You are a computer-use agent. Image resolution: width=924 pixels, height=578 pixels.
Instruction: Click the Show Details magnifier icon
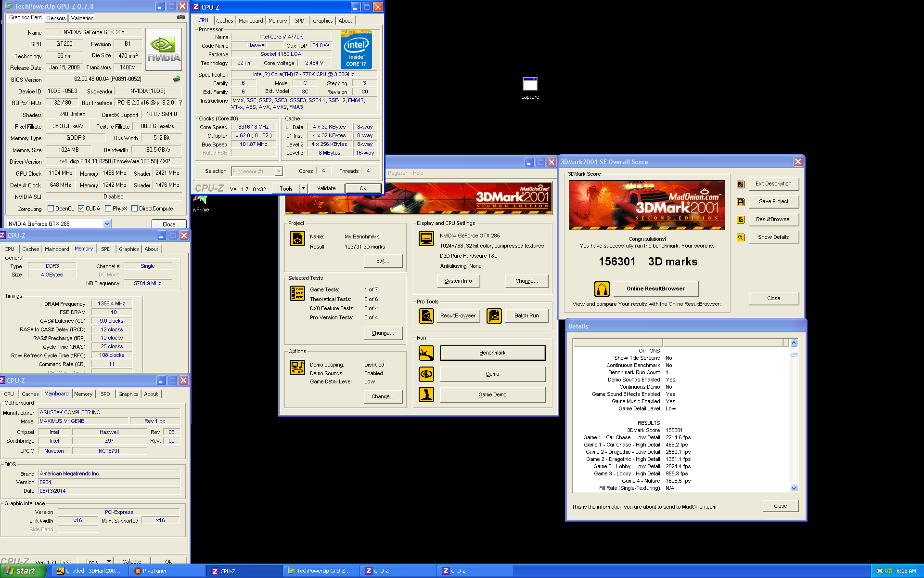coord(741,237)
